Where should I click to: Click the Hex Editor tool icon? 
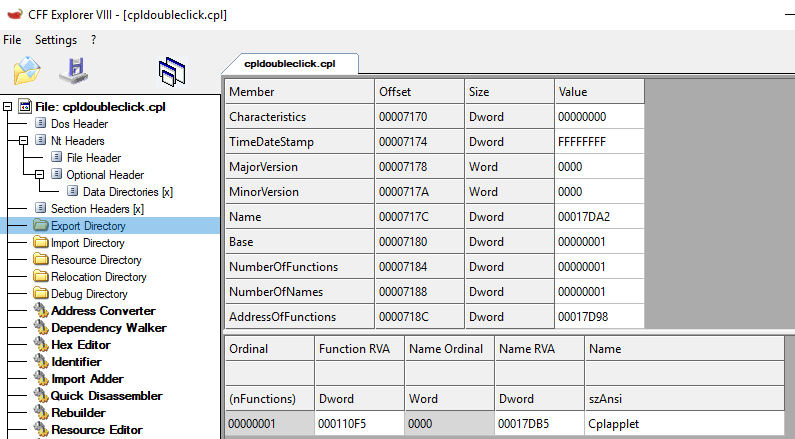(x=41, y=344)
